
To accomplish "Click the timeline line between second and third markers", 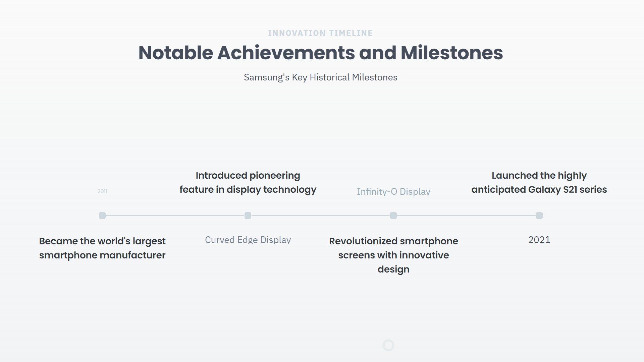I will click(x=321, y=216).
